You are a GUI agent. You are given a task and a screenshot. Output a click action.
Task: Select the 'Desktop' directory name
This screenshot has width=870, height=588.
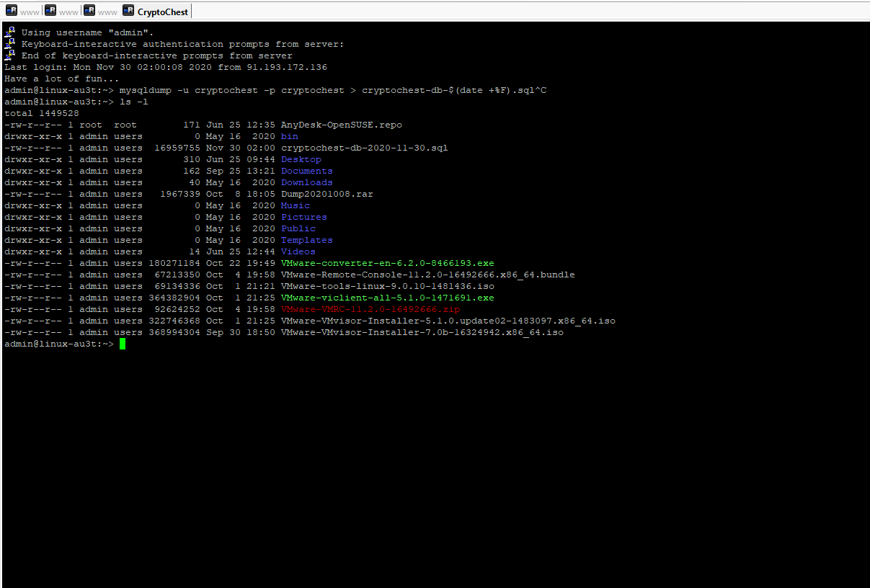tap(301, 159)
